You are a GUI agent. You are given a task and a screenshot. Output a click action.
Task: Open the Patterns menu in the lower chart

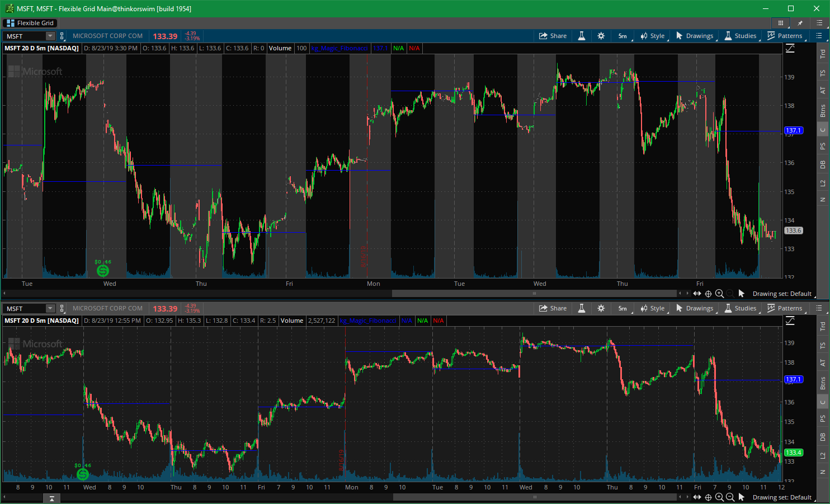click(785, 308)
